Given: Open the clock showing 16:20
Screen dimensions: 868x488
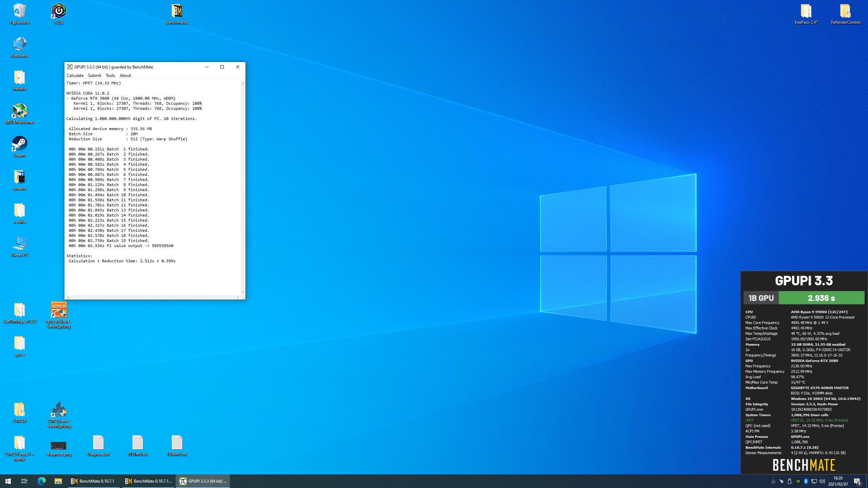Looking at the screenshot, I should tap(838, 481).
